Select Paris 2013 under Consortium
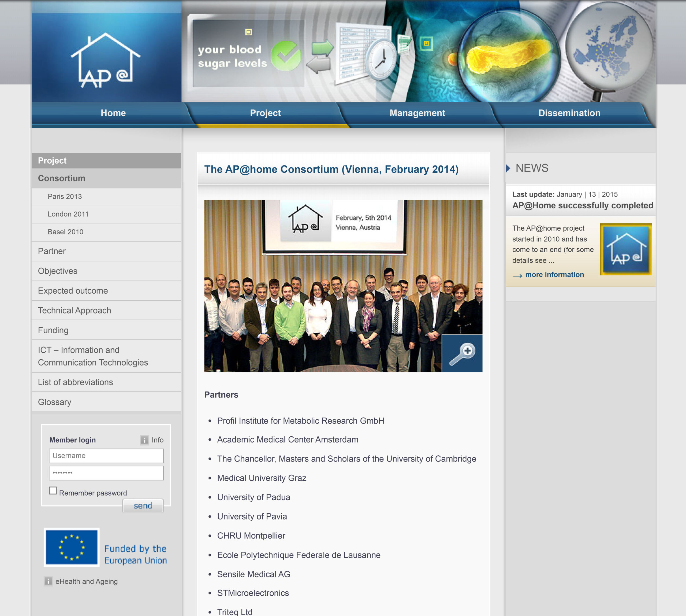The height and width of the screenshot is (616, 686). (x=65, y=196)
